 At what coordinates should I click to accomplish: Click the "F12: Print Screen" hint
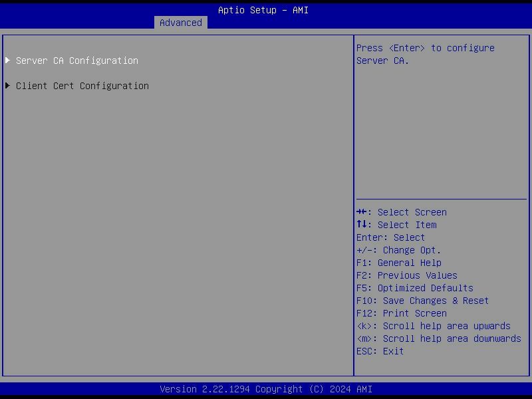[402, 313]
